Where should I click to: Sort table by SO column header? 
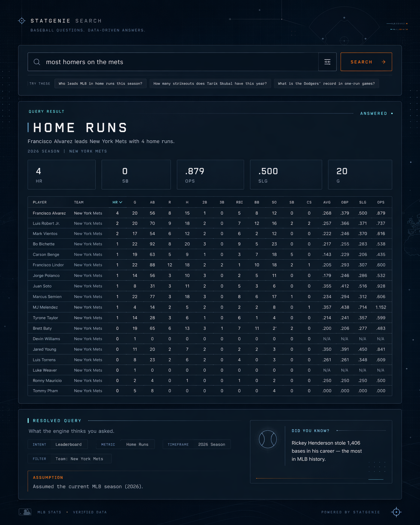[x=274, y=202]
